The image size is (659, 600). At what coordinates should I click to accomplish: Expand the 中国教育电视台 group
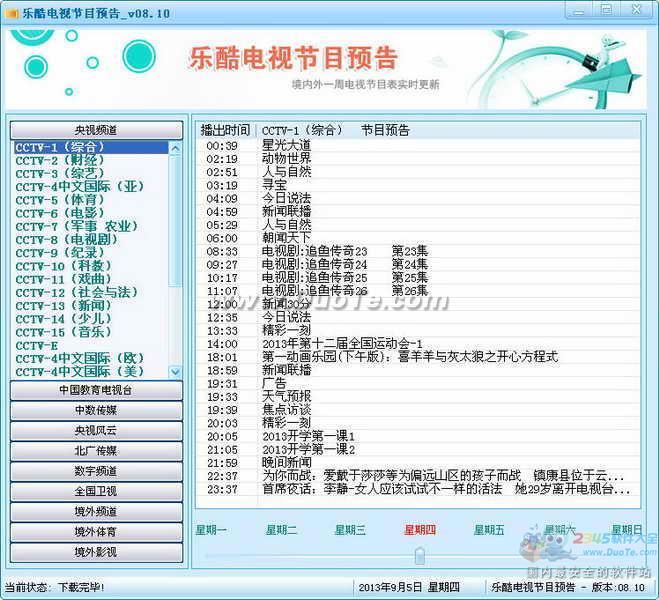point(96,390)
